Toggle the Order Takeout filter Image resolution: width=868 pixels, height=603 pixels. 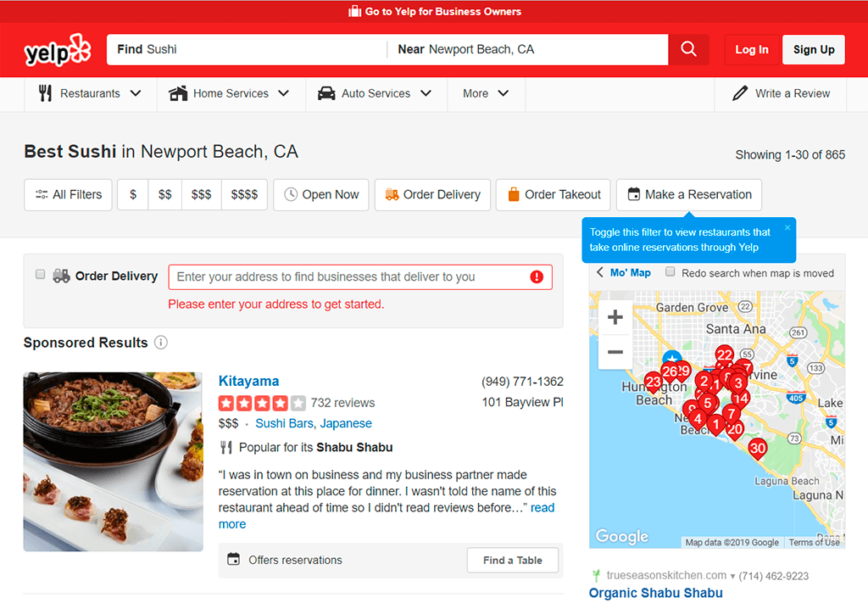[553, 195]
